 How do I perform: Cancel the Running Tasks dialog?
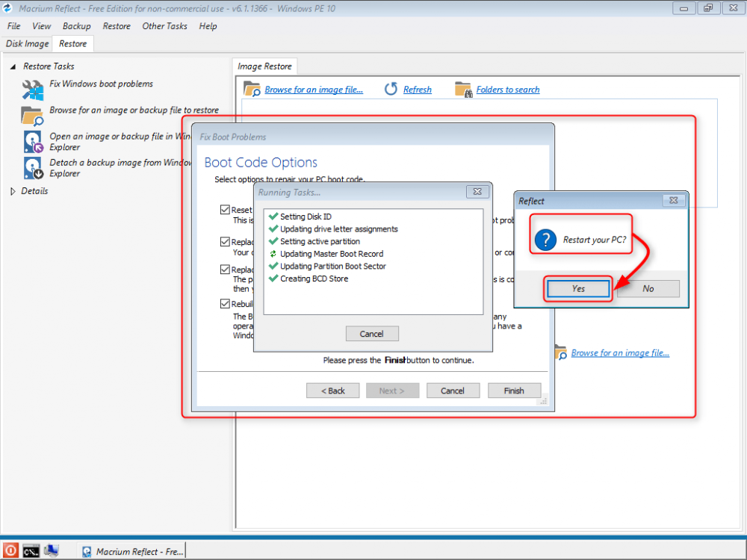pos(371,334)
